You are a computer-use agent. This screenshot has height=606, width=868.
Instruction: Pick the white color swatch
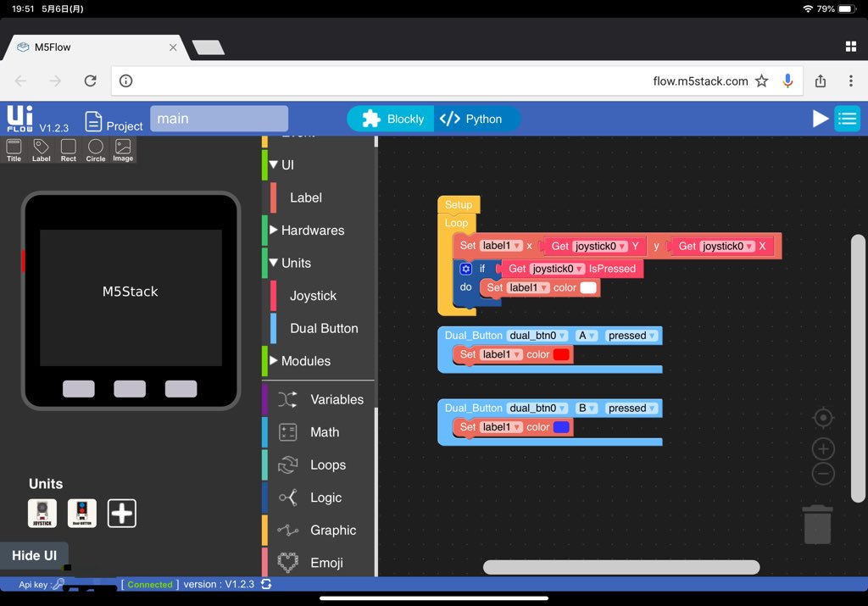(588, 287)
